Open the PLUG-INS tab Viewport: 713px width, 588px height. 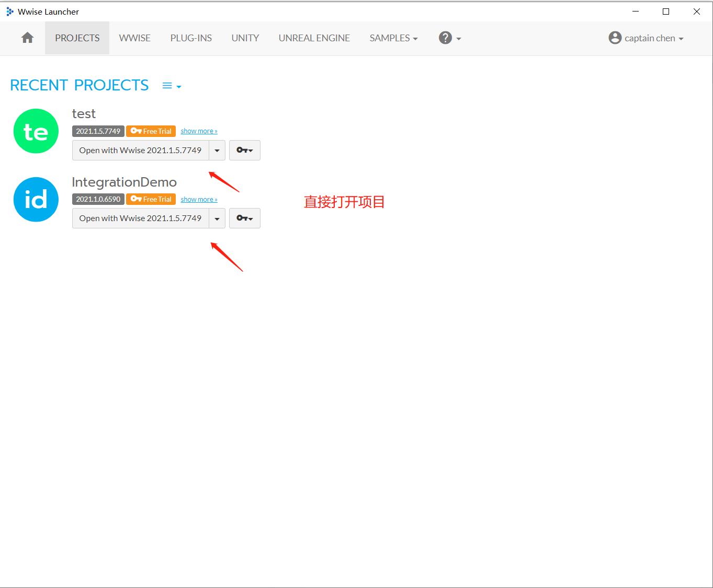click(191, 38)
